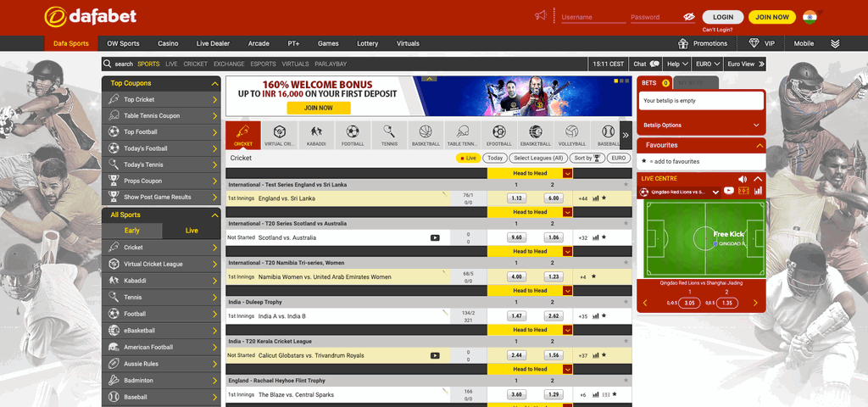868x407 pixels.
Task: Open live stream for Scotland vs. Australia
Action: tap(435, 237)
